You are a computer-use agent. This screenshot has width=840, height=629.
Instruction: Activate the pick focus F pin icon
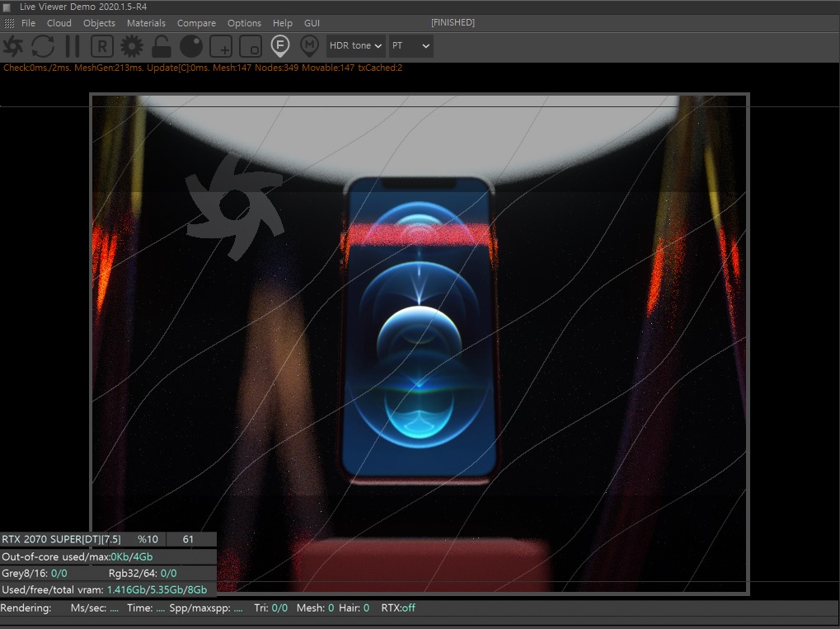280,46
